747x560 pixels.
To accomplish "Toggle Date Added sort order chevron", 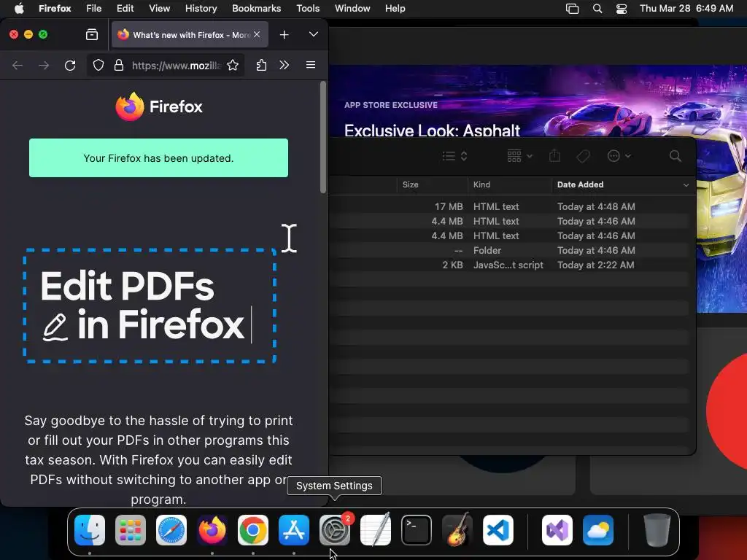I will coord(686,184).
